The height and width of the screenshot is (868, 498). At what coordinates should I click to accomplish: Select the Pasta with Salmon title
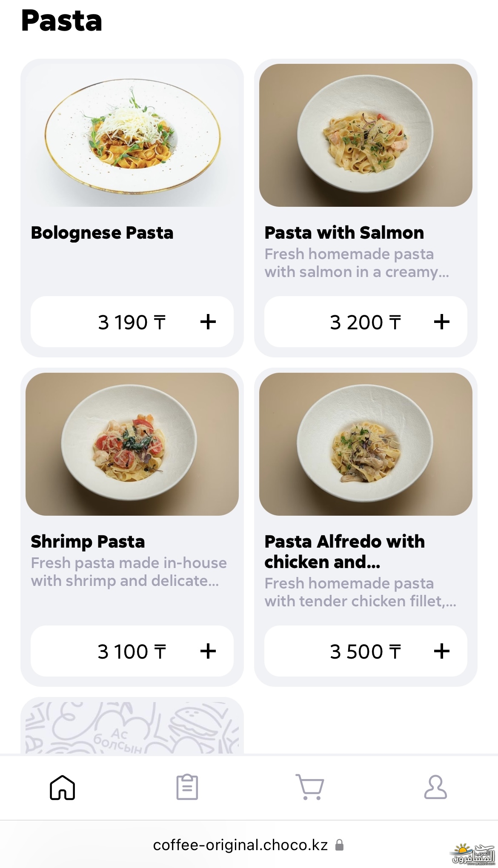point(344,233)
